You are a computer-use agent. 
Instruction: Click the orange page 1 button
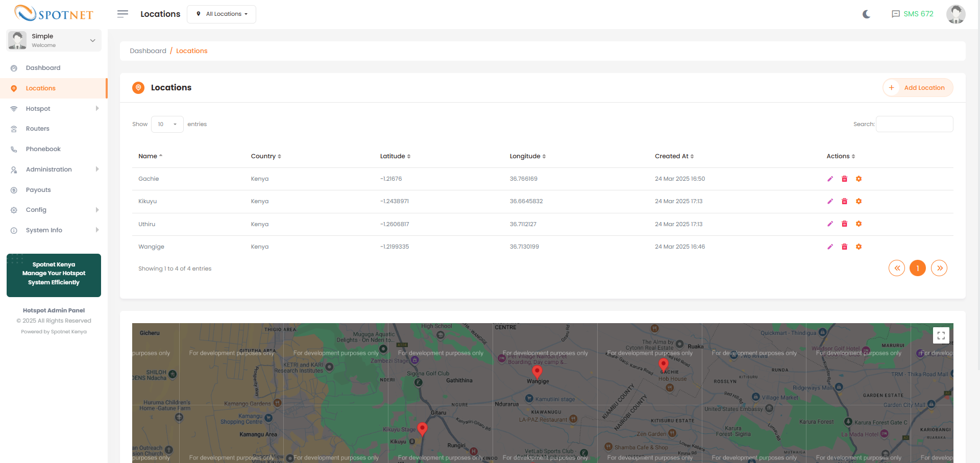(917, 268)
